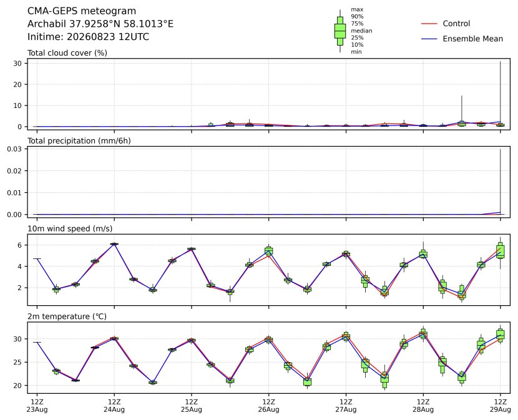Screen dimensions: 518x420
Task: Click the "10%" percentile legend label
Action: point(357,45)
